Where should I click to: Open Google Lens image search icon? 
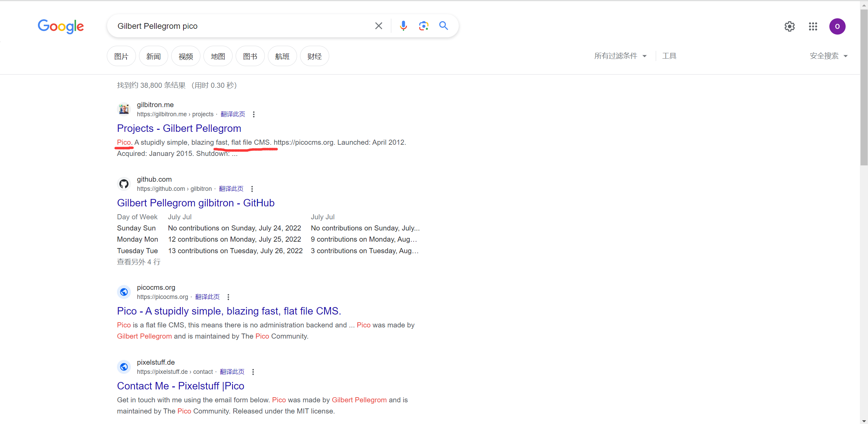[x=423, y=26]
